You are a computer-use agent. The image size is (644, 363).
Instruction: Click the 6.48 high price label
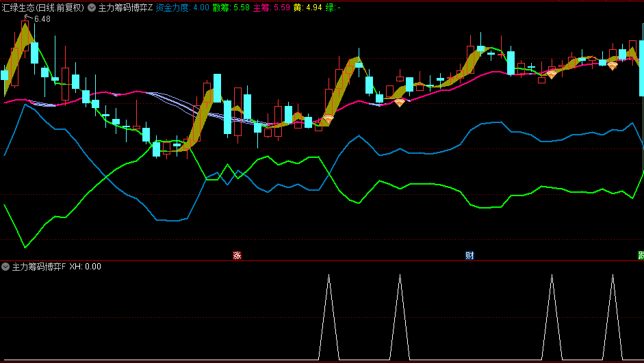[42, 19]
